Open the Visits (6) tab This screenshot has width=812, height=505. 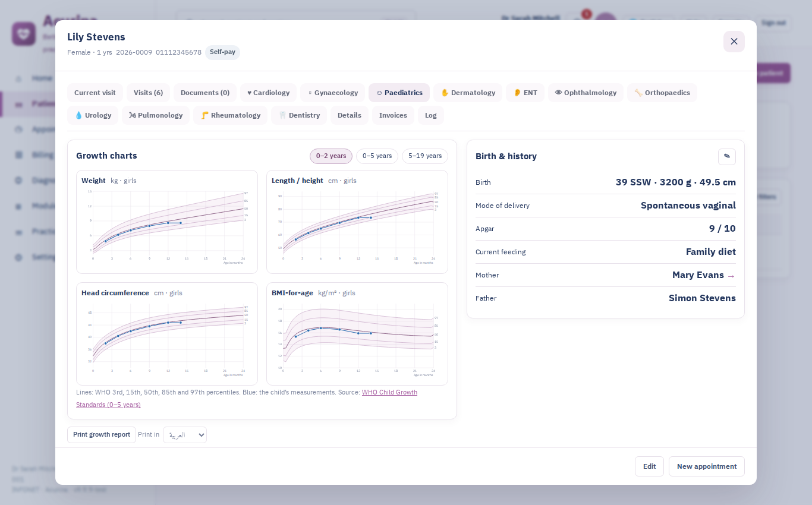click(x=148, y=93)
